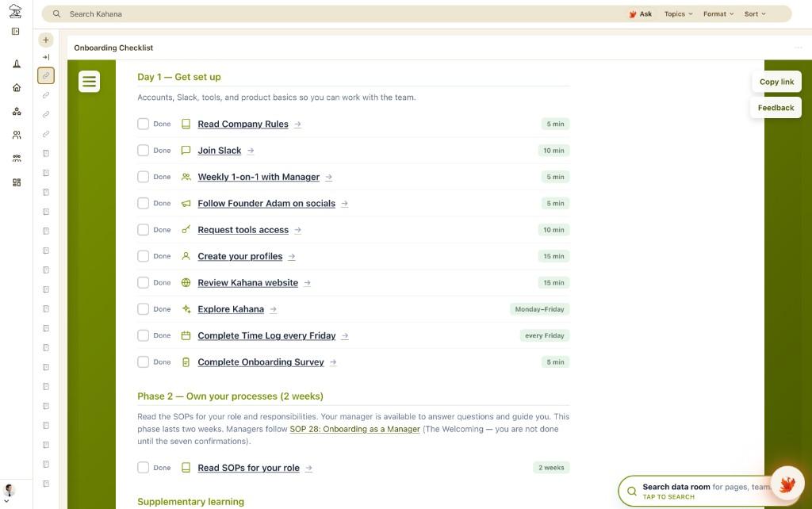Click the key icon beside Request tools access
The width and height of the screenshot is (812, 509).
click(186, 229)
